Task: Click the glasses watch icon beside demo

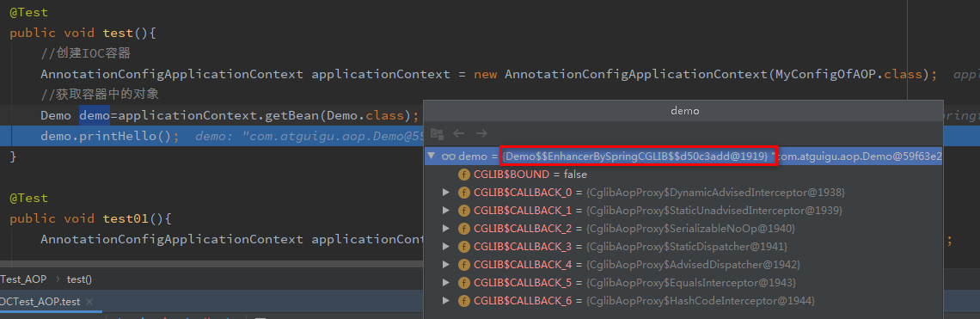Action: [448, 156]
